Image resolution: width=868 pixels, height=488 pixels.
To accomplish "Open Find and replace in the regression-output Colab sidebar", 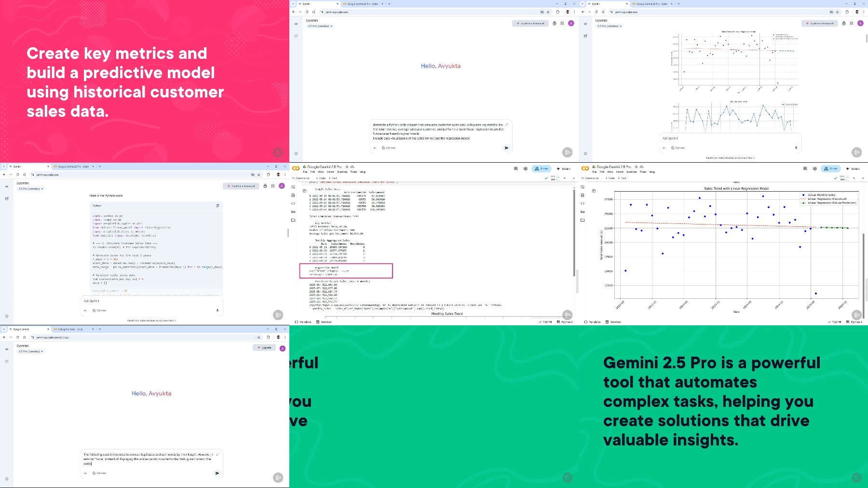I will pyautogui.click(x=293, y=195).
